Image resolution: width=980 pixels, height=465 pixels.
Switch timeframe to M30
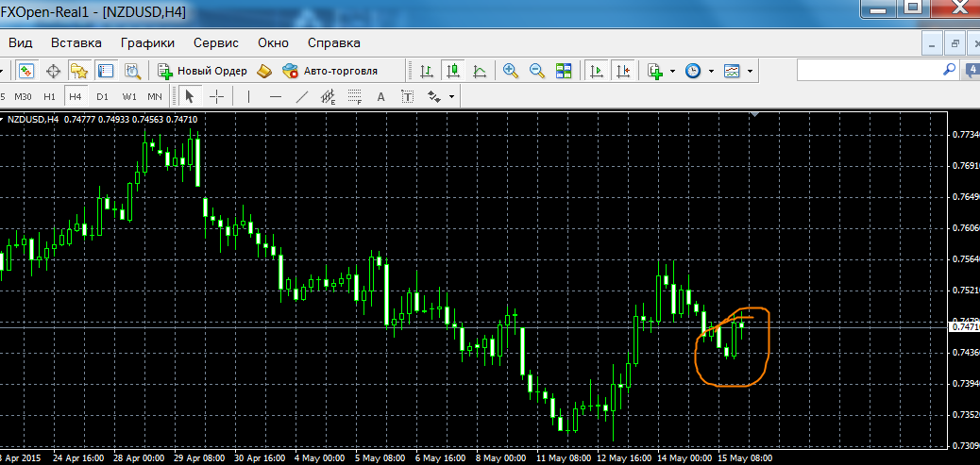click(23, 97)
